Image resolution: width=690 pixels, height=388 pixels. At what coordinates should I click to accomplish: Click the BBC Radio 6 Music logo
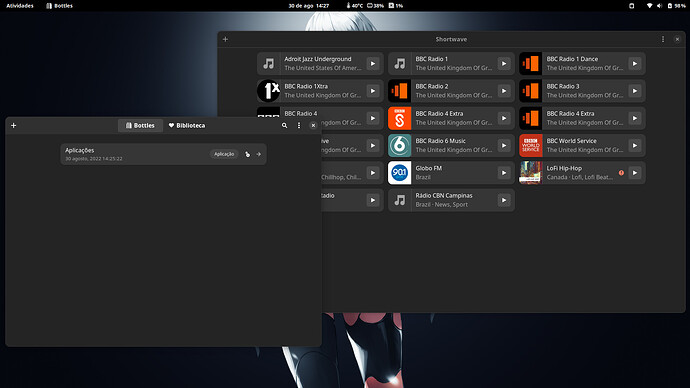pos(400,146)
